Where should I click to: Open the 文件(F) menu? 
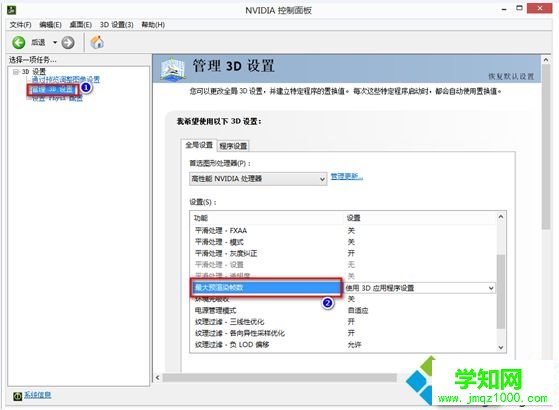pos(20,25)
